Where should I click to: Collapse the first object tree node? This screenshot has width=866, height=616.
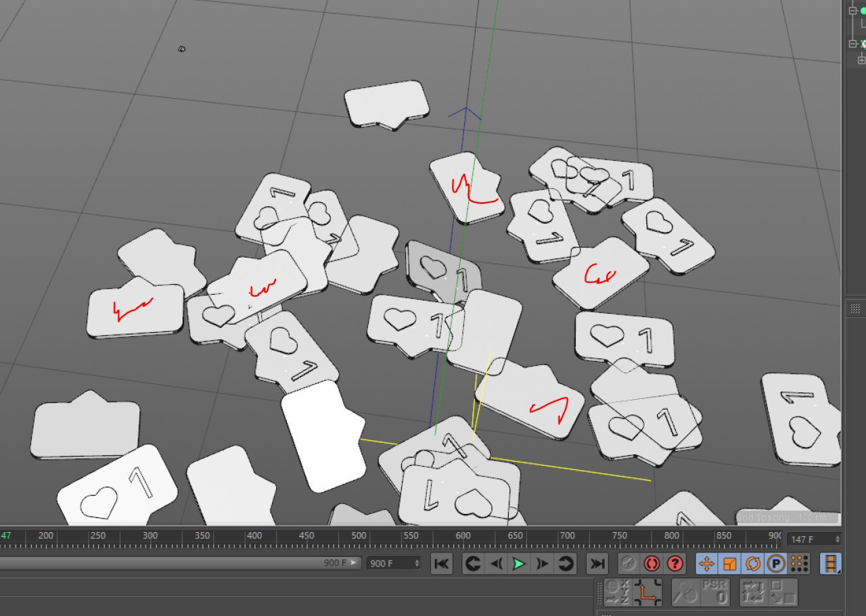(x=853, y=11)
